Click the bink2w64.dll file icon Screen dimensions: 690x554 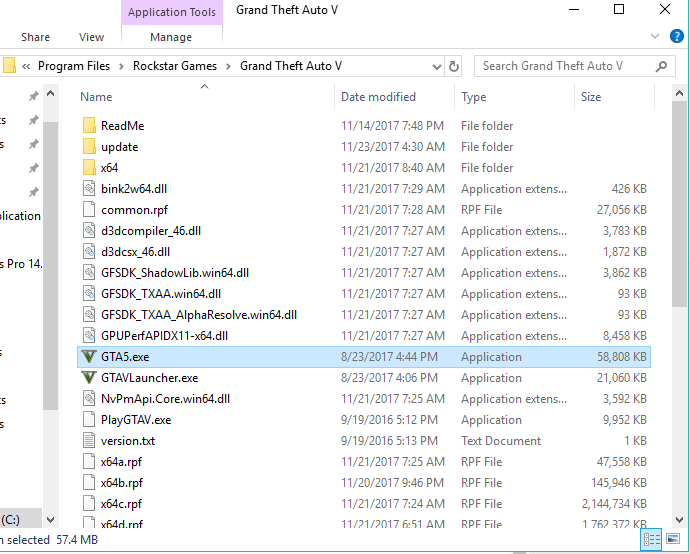point(89,188)
